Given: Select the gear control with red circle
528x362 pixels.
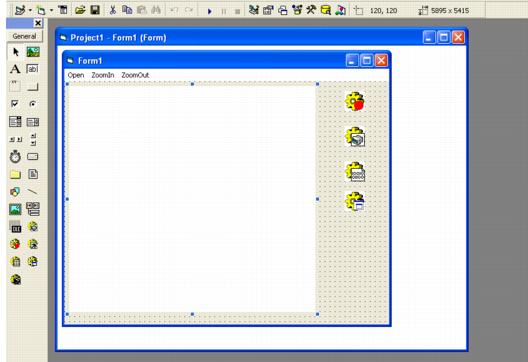Looking at the screenshot, I should (x=355, y=101).
